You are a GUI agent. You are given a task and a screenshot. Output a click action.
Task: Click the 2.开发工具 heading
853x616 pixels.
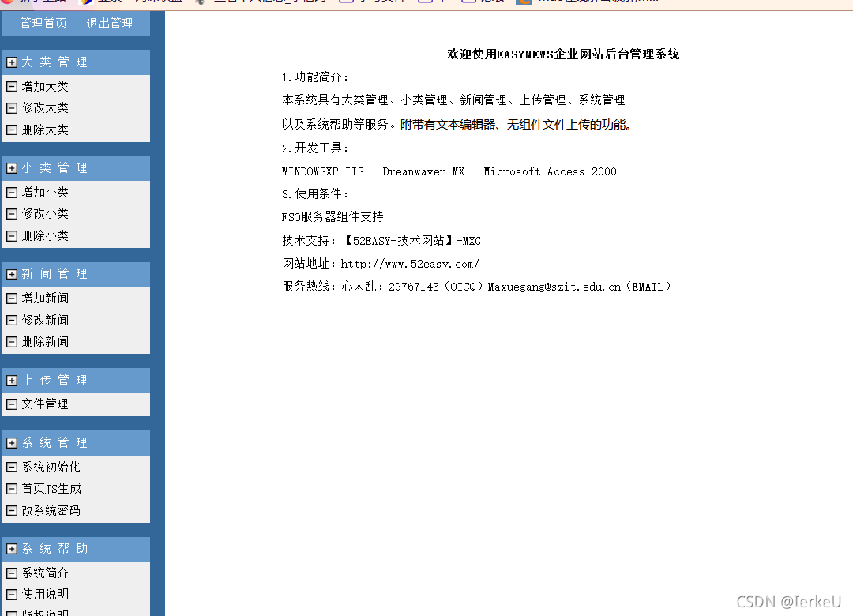click(315, 148)
